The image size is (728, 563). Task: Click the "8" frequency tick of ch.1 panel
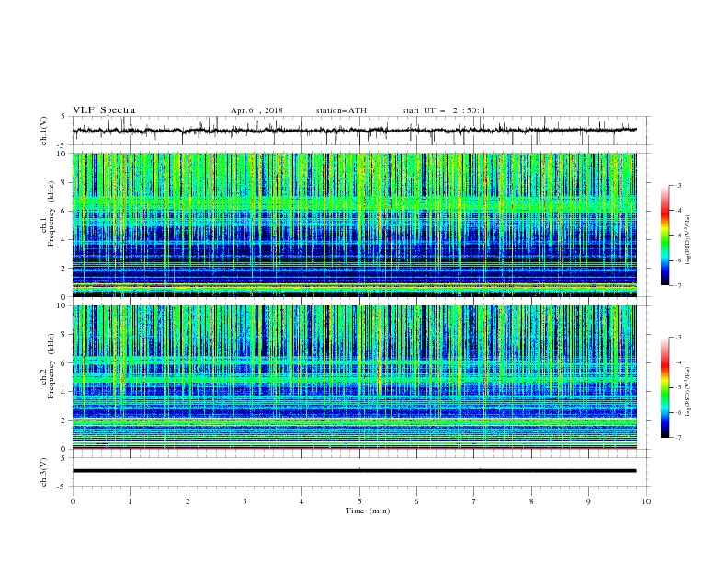click(x=65, y=182)
